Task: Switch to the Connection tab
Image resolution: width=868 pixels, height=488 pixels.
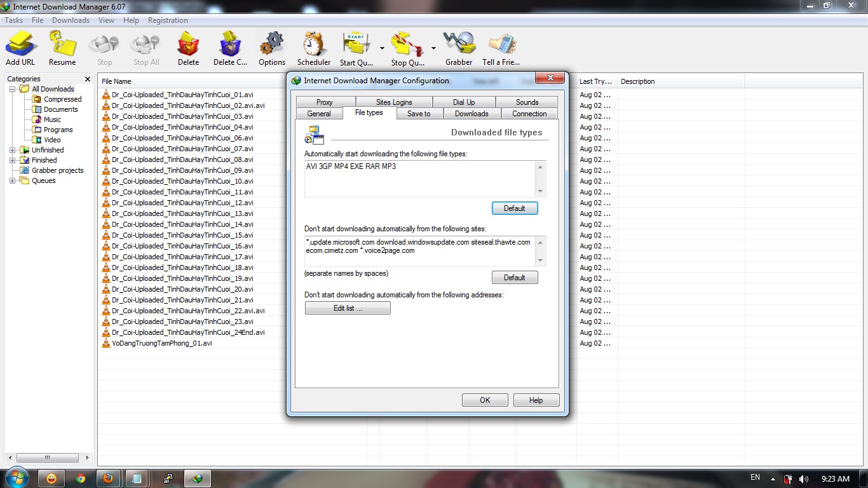Action: [529, 114]
